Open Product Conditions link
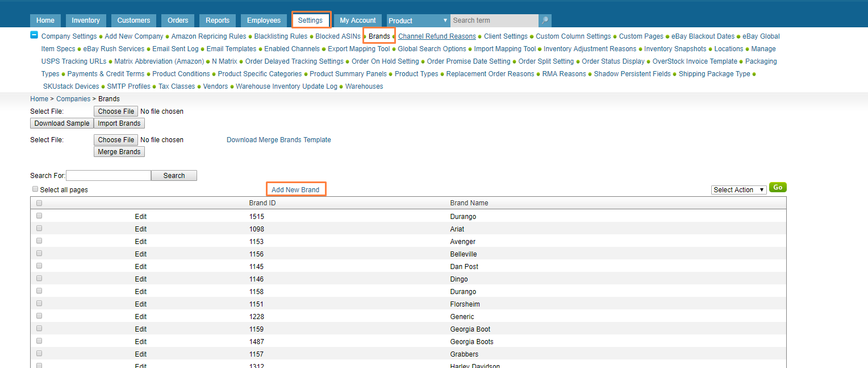Image resolution: width=868 pixels, height=368 pixels. pos(181,74)
